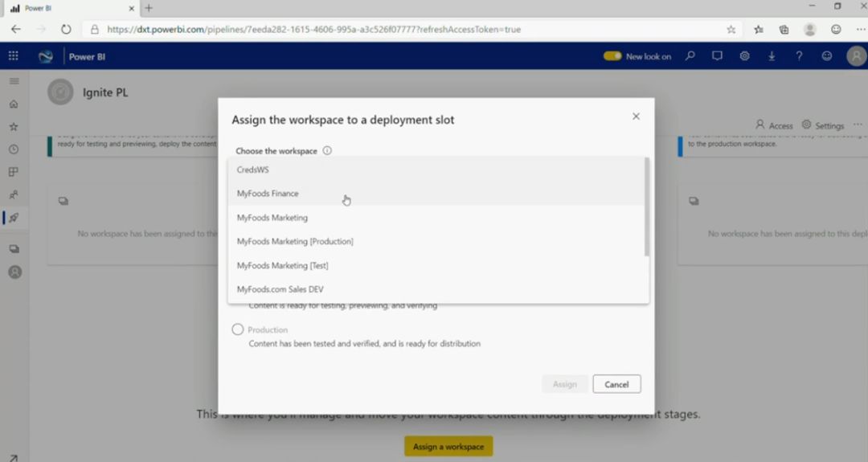Image resolution: width=868 pixels, height=462 pixels.
Task: Go back in the browser
Action: pos(15,29)
